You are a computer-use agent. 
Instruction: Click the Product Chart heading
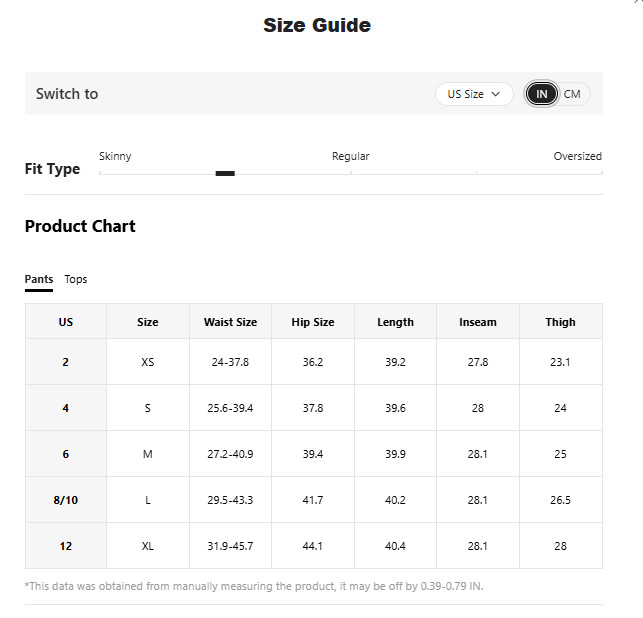pyautogui.click(x=80, y=226)
